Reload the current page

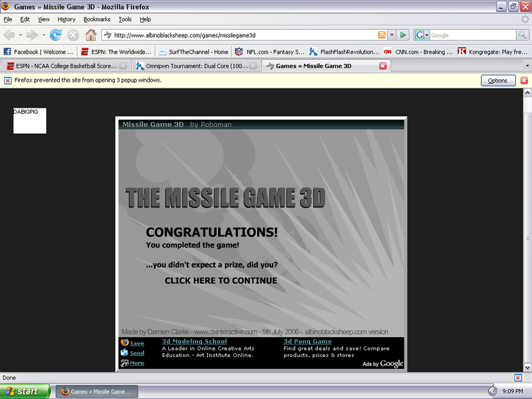coord(56,35)
